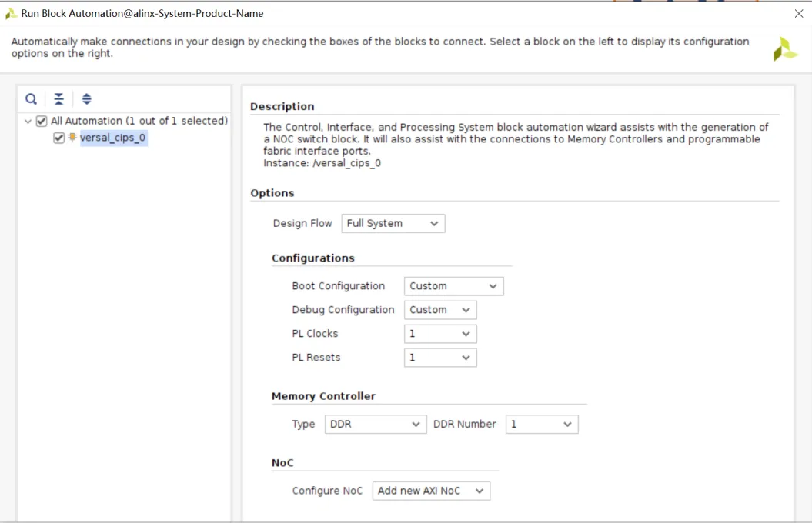Select the versal_cips_0 tree item label
812x523 pixels.
pyautogui.click(x=113, y=138)
